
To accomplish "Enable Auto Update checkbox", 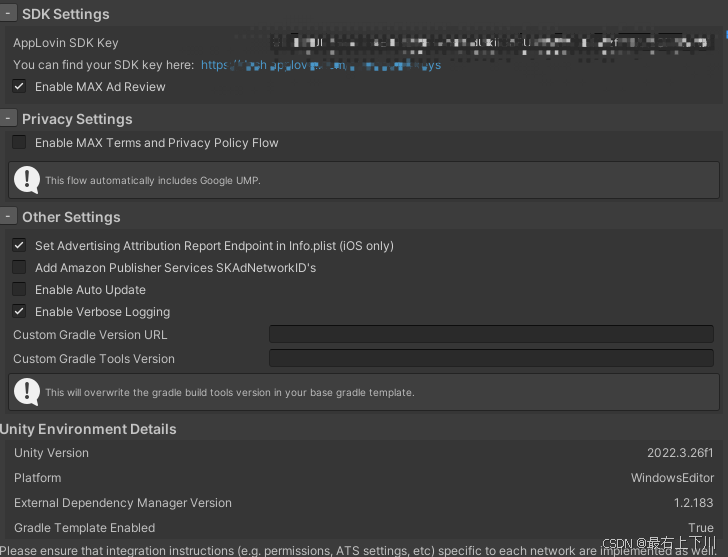I will coord(19,289).
